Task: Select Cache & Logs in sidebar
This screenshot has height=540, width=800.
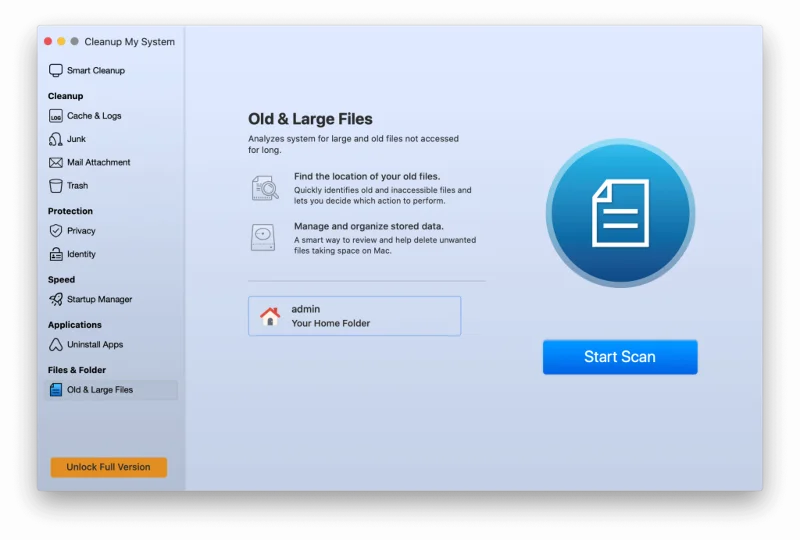Action: click(94, 116)
